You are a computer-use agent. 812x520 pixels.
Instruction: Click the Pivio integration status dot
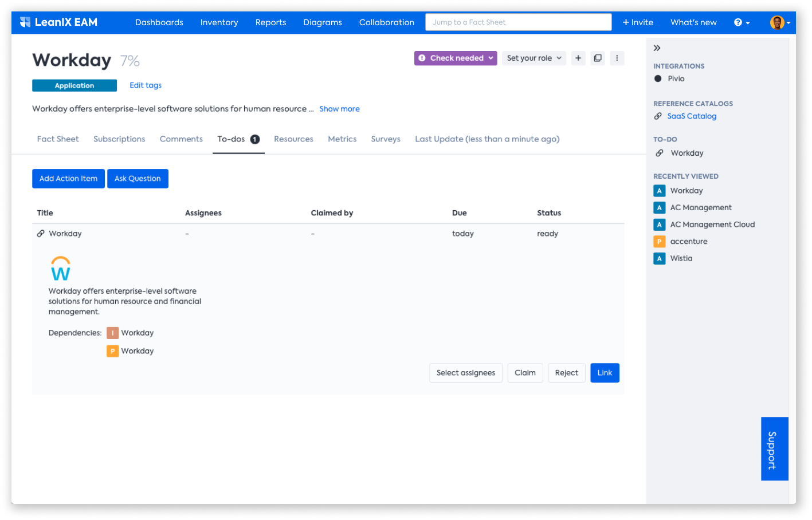[658, 78]
